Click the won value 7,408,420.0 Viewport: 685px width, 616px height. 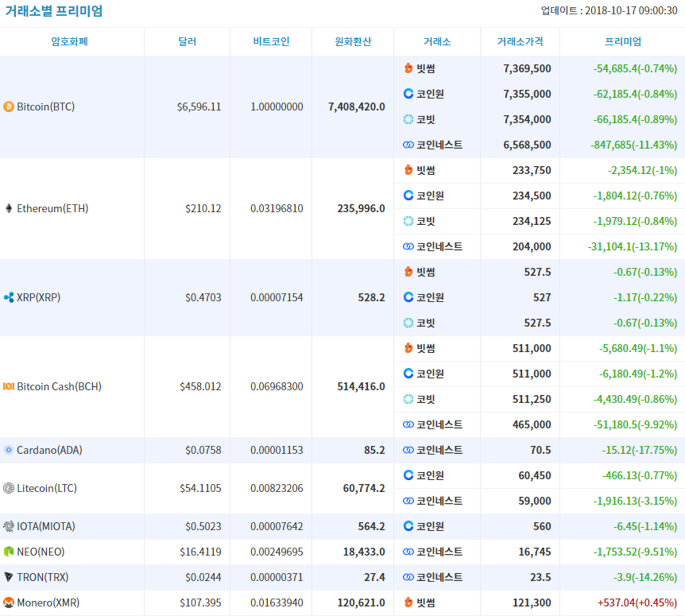(x=357, y=107)
